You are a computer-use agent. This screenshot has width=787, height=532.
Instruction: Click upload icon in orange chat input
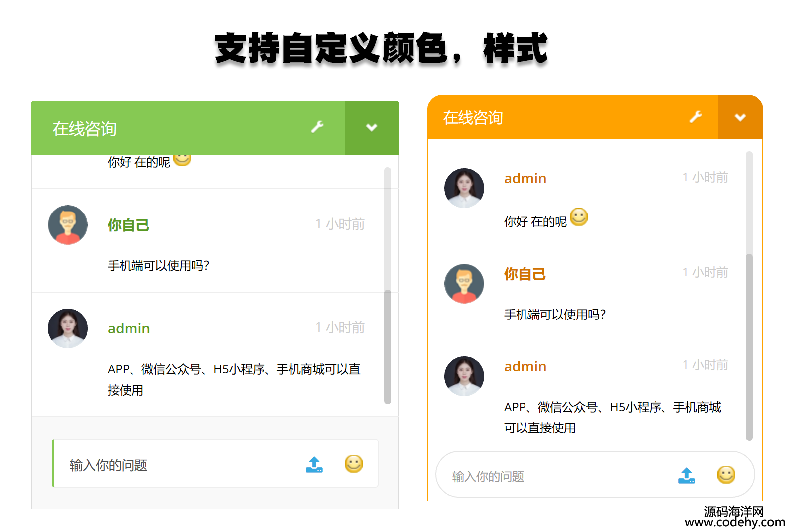(x=687, y=475)
